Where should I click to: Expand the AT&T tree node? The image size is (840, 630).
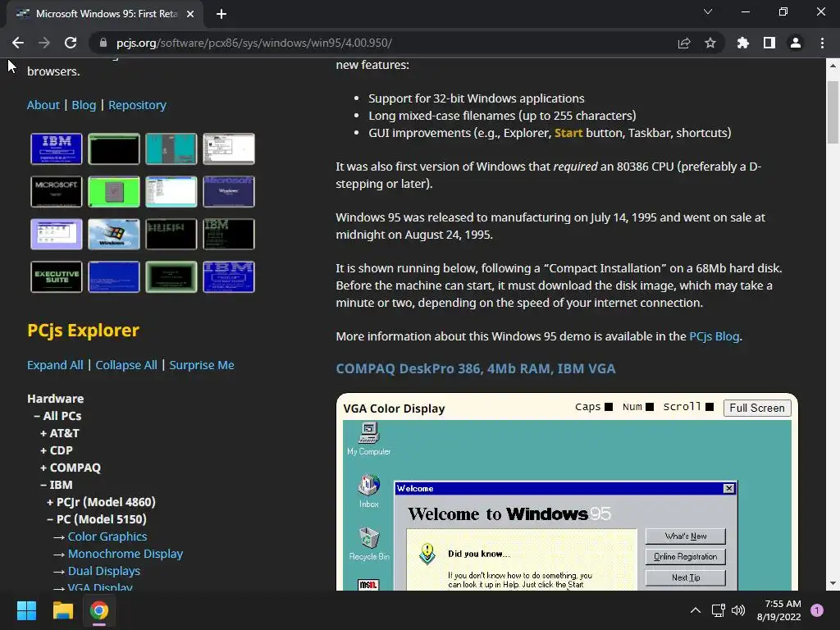coord(60,433)
